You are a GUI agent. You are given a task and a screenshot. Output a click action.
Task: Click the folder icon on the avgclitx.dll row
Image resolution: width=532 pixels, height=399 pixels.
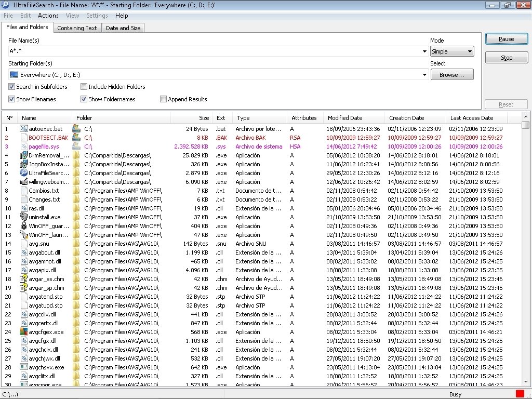[x=76, y=376]
